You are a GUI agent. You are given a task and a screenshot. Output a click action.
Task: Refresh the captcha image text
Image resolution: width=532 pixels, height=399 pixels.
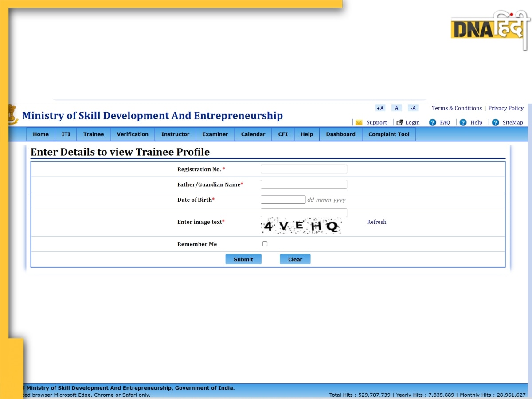(x=376, y=222)
